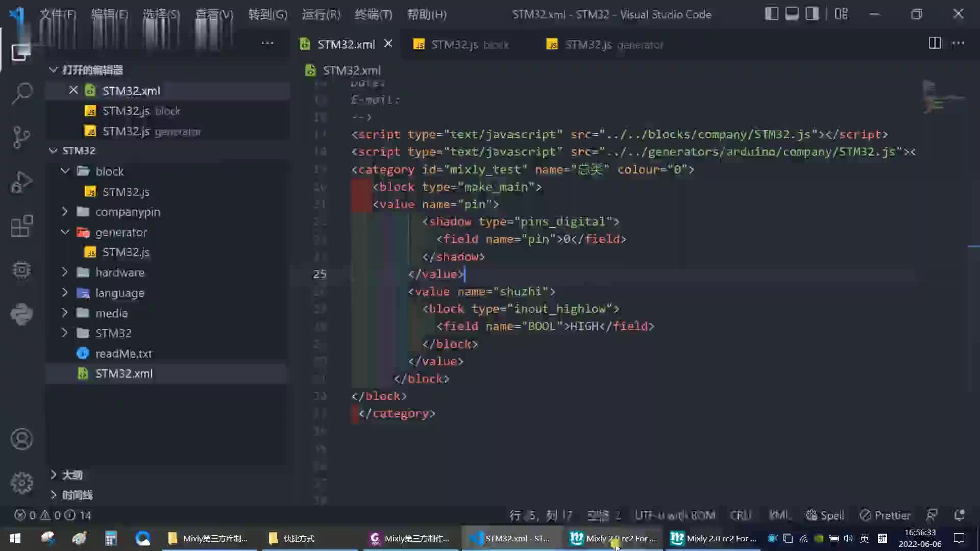Toggle primary side bar layout button
Screen dimensions: 980x551
pyautogui.click(x=771, y=14)
